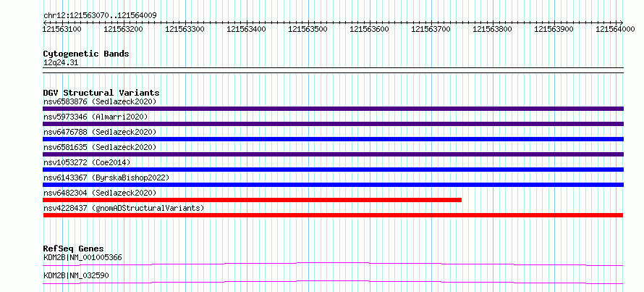
Task: Click nsv6482304 (Sedlazeck2020) label
Action: click(100, 193)
